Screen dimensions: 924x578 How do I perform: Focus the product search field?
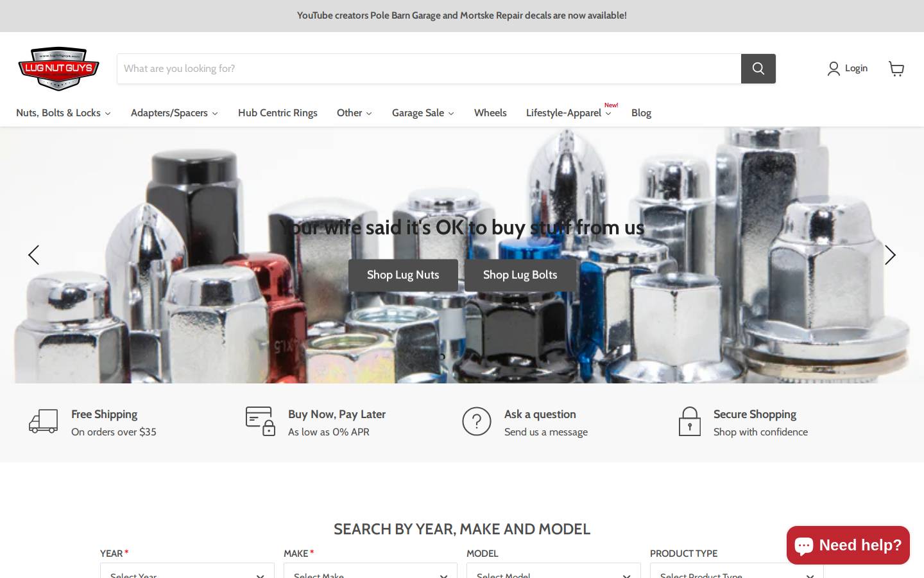click(x=429, y=69)
